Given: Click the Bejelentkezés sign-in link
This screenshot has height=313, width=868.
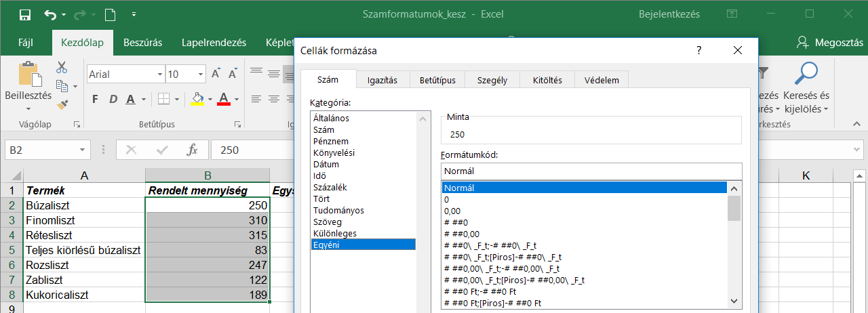Looking at the screenshot, I should [669, 14].
